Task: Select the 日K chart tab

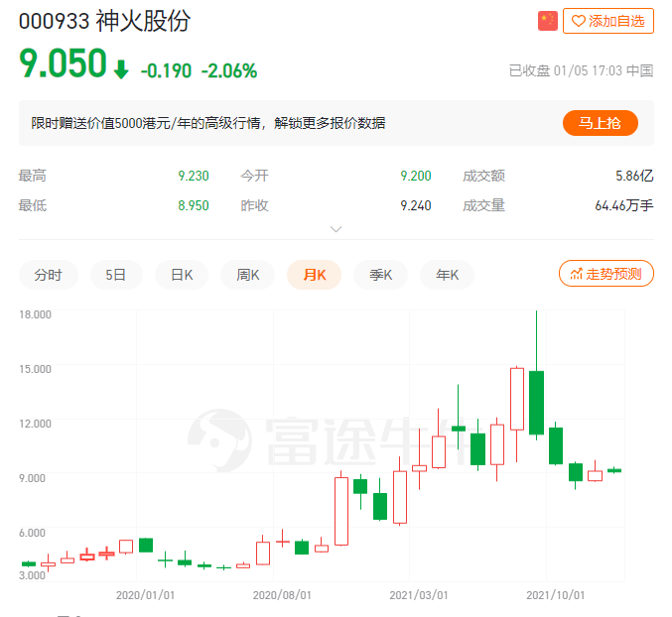Action: [x=182, y=275]
